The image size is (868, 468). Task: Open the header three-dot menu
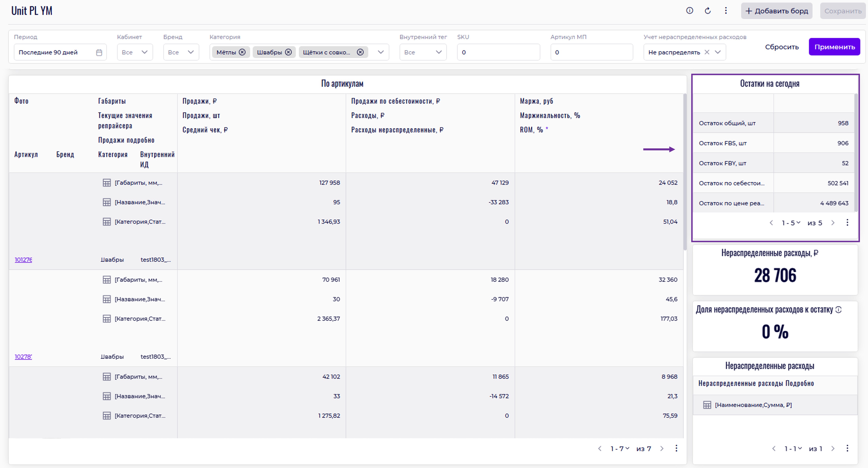726,11
